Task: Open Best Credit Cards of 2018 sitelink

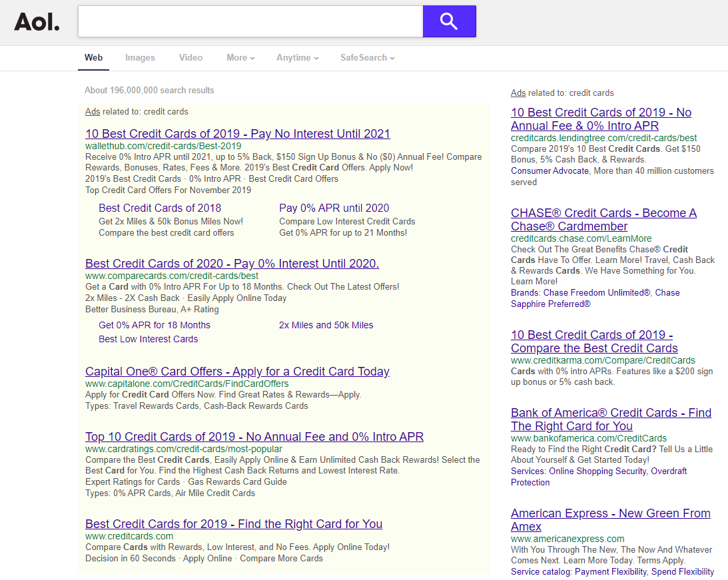Action: [x=160, y=208]
